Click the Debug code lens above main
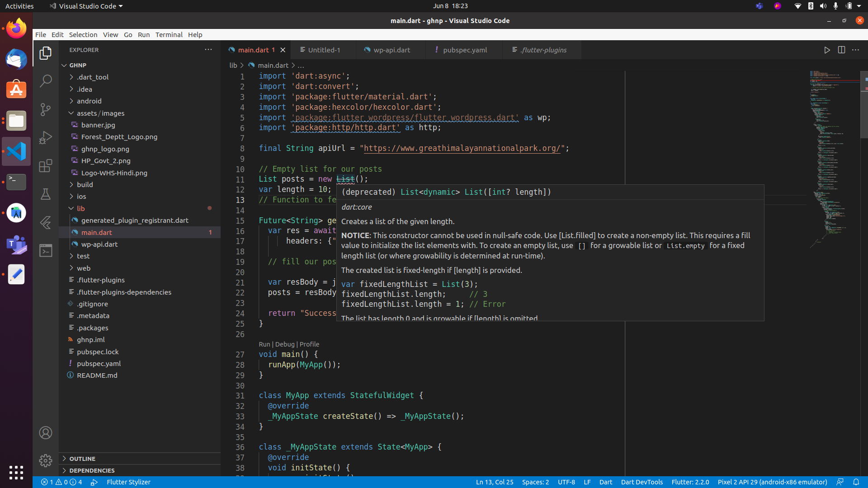The width and height of the screenshot is (868, 488). click(x=284, y=344)
